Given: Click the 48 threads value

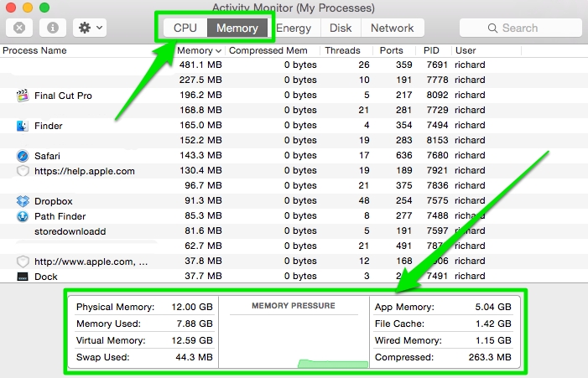Looking at the screenshot, I should 364,200.
